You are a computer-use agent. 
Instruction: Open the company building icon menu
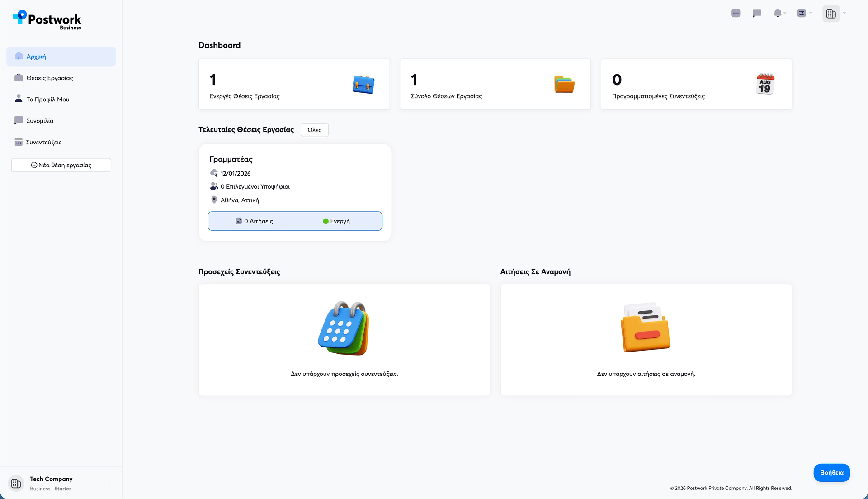[x=831, y=14]
